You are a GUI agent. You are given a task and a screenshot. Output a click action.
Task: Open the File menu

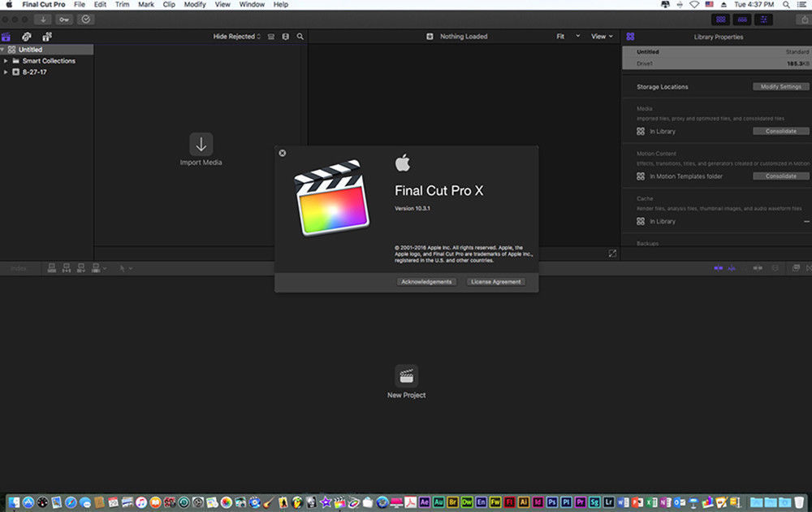pos(80,5)
